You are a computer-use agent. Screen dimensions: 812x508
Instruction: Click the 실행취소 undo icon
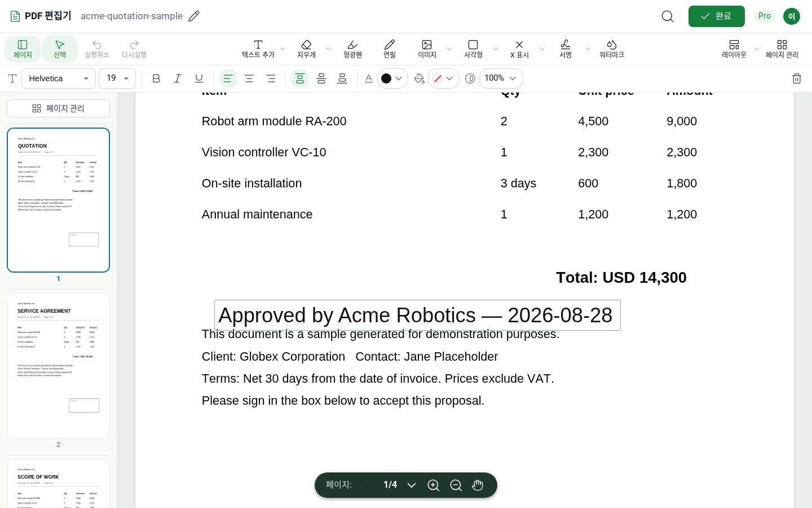(x=97, y=49)
